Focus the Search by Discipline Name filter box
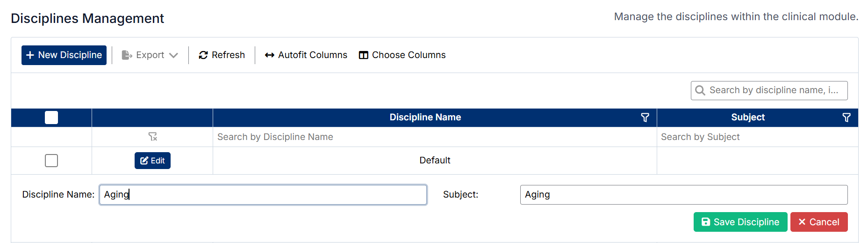This screenshot has width=868, height=243. [x=434, y=137]
